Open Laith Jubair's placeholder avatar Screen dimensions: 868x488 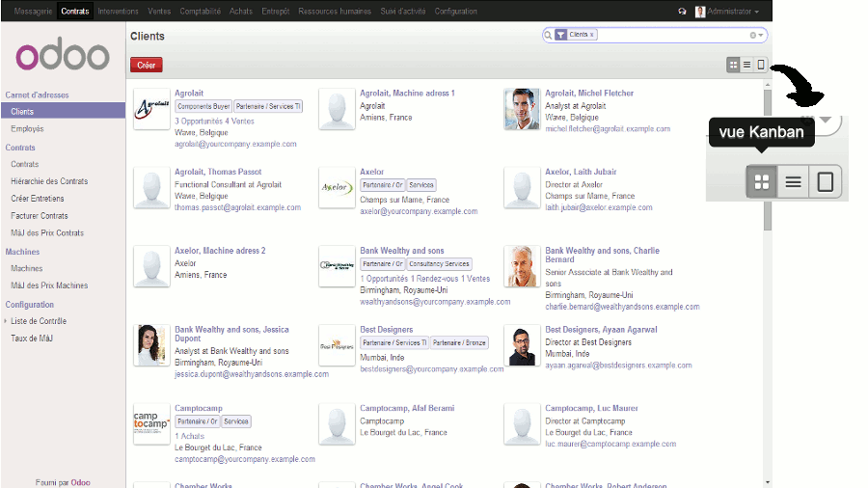[522, 187]
